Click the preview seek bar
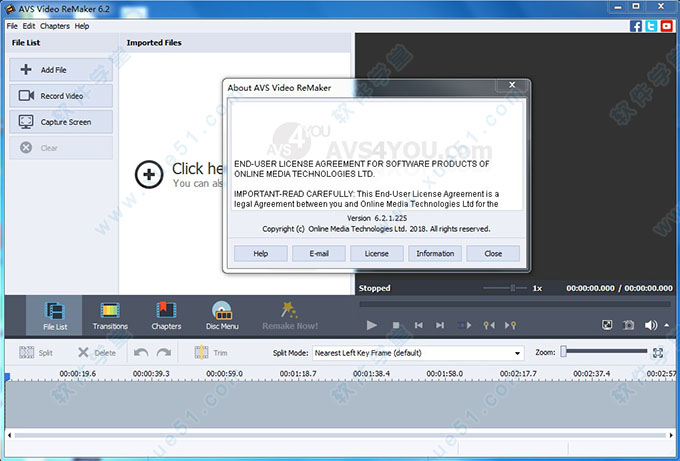The height and width of the screenshot is (461, 680). (515, 304)
